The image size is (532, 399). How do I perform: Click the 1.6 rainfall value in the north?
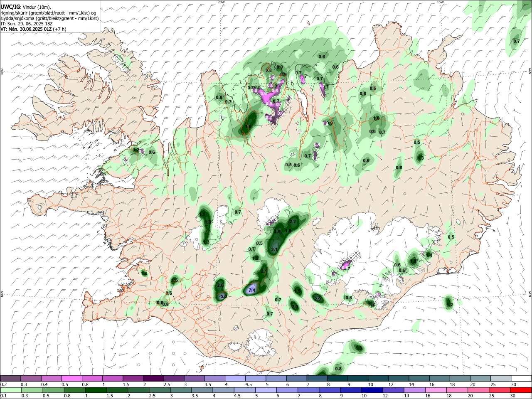point(249,127)
